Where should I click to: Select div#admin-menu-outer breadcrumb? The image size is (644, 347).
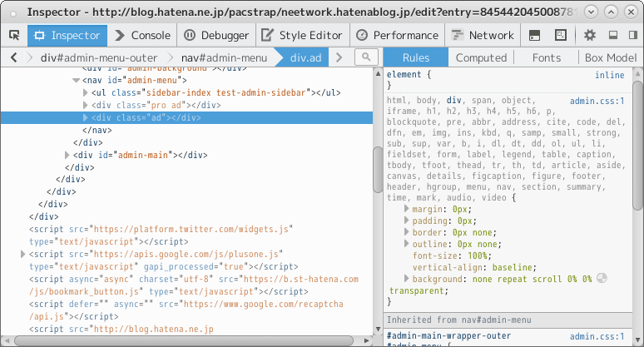(99, 58)
